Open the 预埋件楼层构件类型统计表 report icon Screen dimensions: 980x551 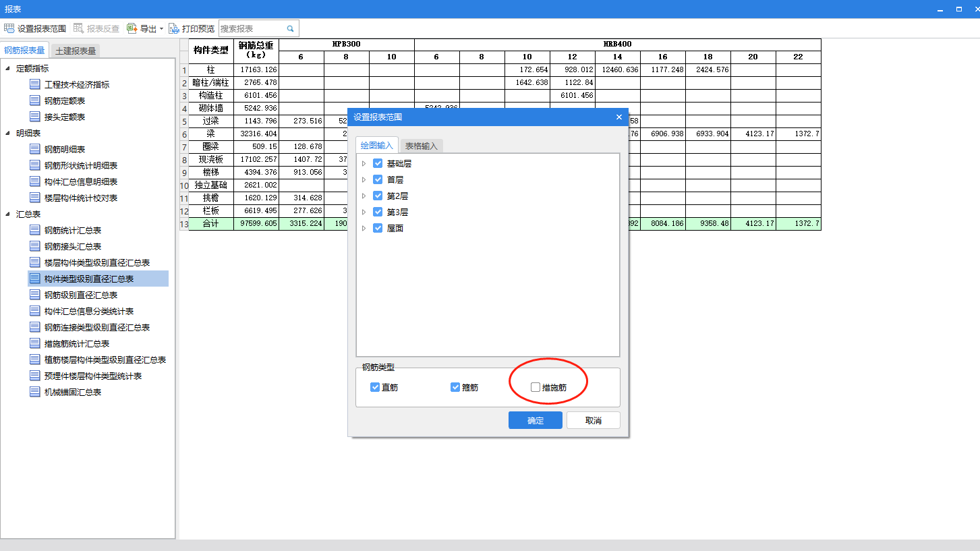point(35,376)
